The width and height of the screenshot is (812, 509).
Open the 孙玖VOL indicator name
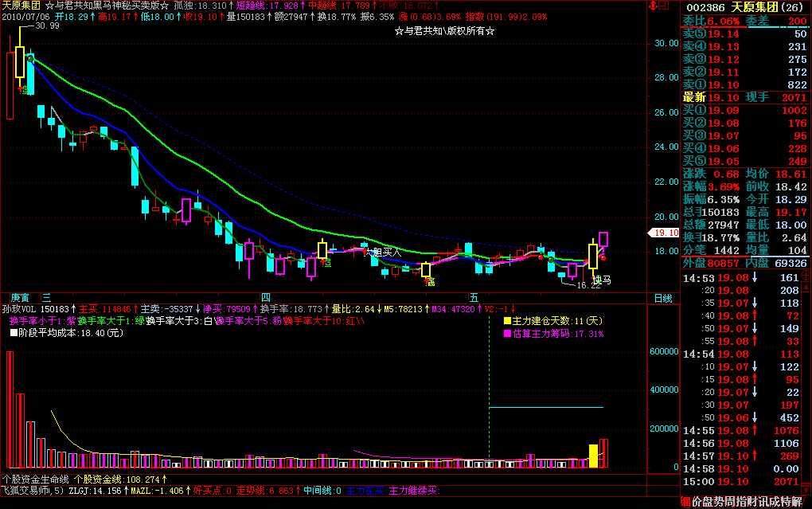[20, 308]
